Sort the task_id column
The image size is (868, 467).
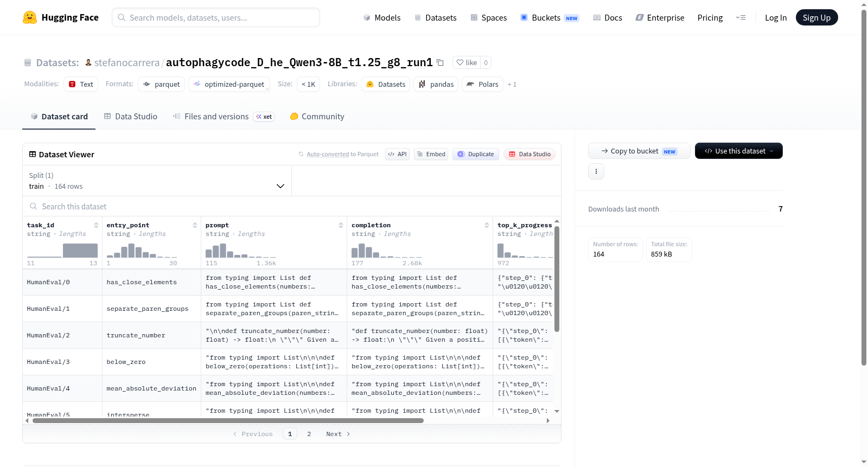tap(96, 225)
